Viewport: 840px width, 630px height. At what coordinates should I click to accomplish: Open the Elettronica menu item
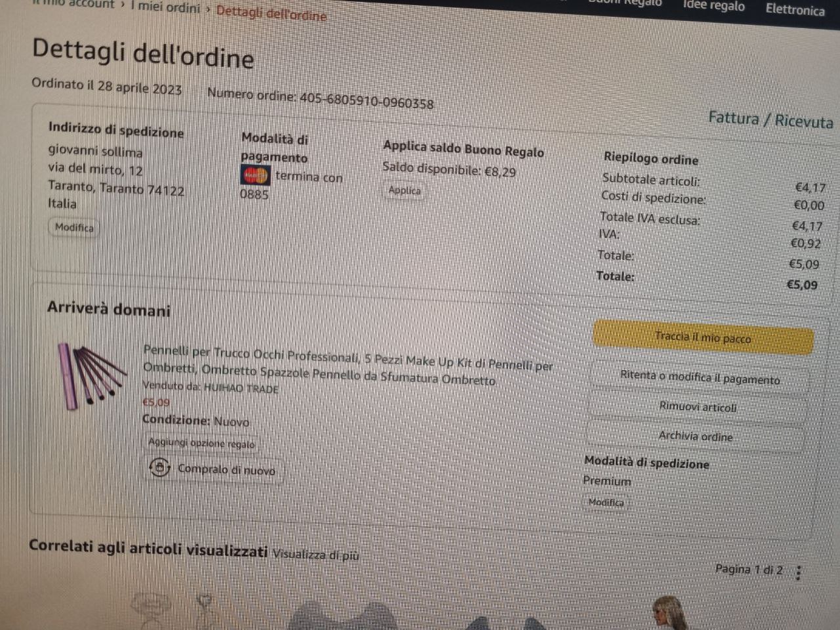[795, 9]
